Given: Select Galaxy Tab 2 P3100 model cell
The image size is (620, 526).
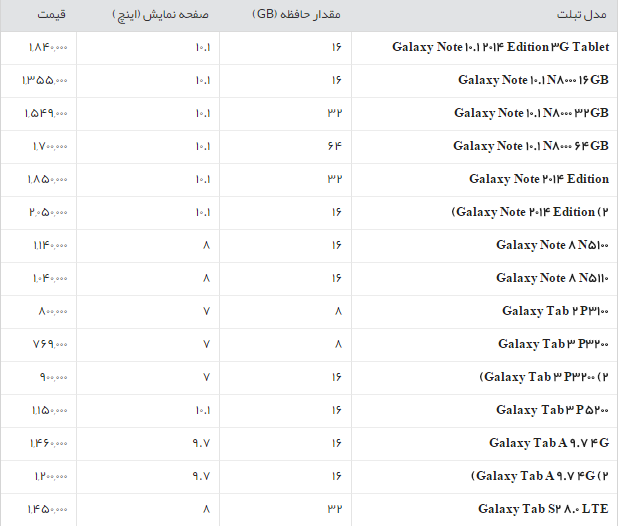Looking at the screenshot, I should point(555,311).
